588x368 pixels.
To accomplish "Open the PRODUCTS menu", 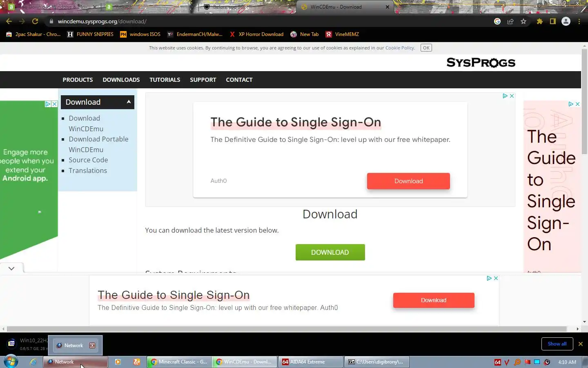I will (x=78, y=80).
